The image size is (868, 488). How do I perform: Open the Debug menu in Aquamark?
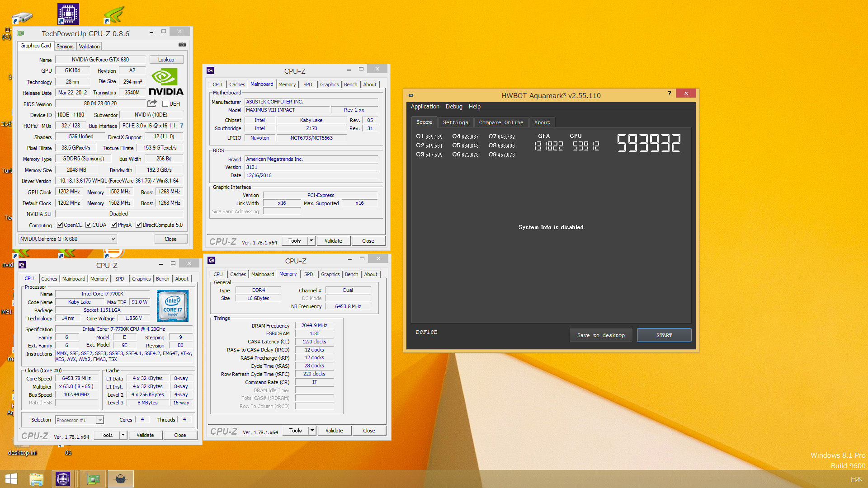point(454,107)
